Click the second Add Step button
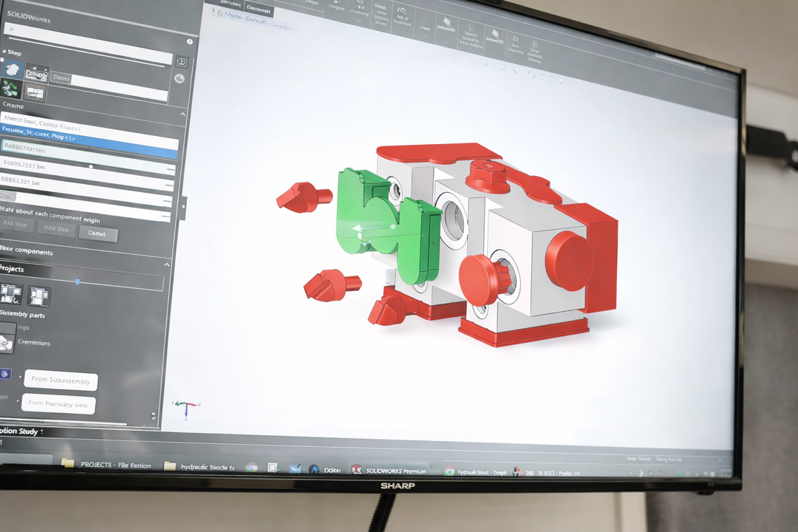Screen dimensions: 798x532 pos(56,228)
